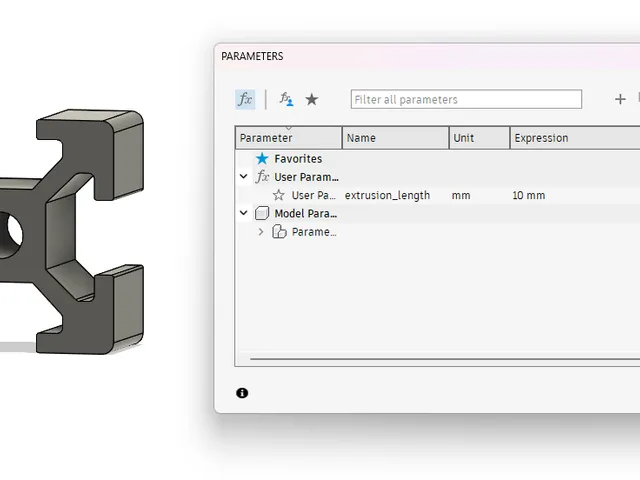
Task: Edit the 10 mm expression cell
Action: tap(529, 196)
